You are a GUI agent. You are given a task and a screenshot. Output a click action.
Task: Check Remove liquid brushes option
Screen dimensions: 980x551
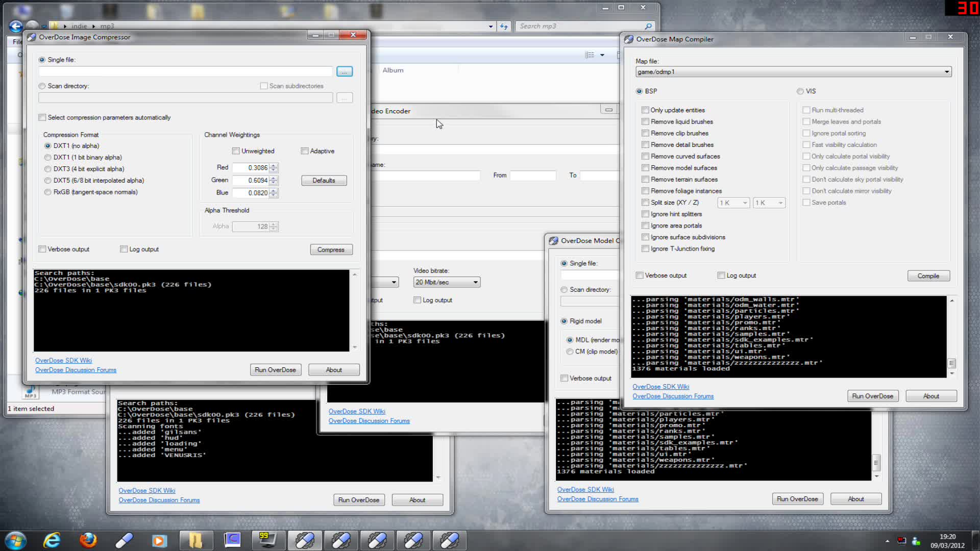pos(646,121)
